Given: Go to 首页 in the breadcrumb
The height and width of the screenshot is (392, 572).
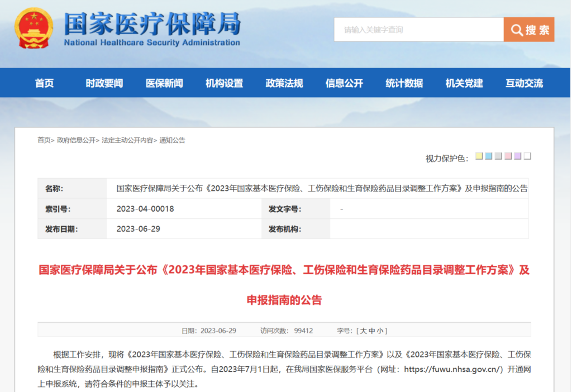Looking at the screenshot, I should [44, 140].
